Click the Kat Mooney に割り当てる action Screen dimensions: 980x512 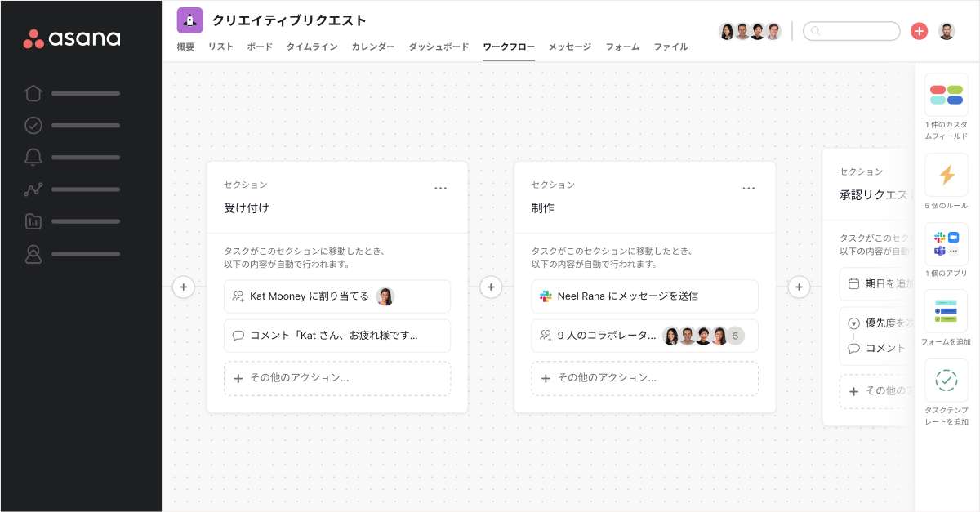(337, 296)
